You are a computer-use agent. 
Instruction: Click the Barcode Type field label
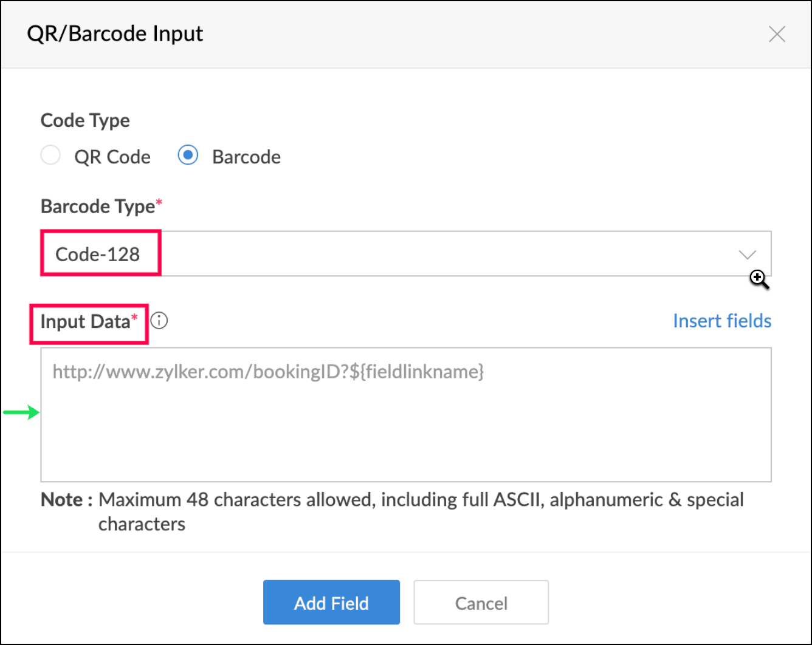pyautogui.click(x=98, y=206)
